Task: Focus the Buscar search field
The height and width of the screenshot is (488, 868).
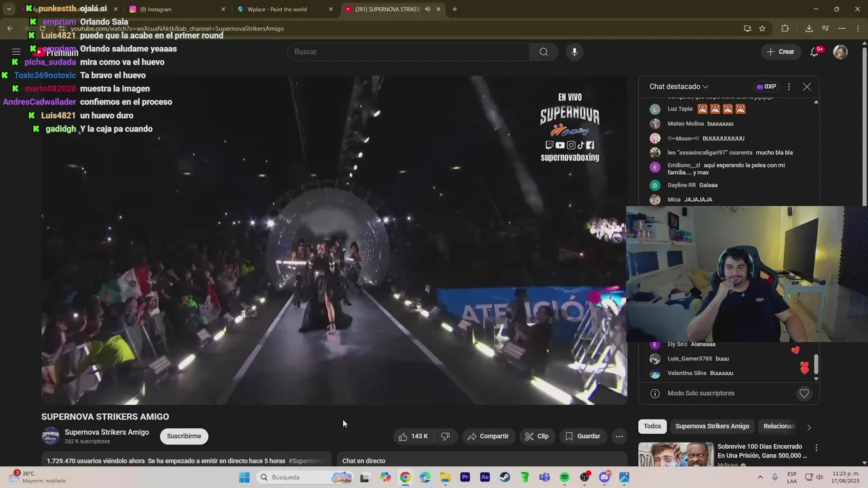Action: [x=408, y=52]
